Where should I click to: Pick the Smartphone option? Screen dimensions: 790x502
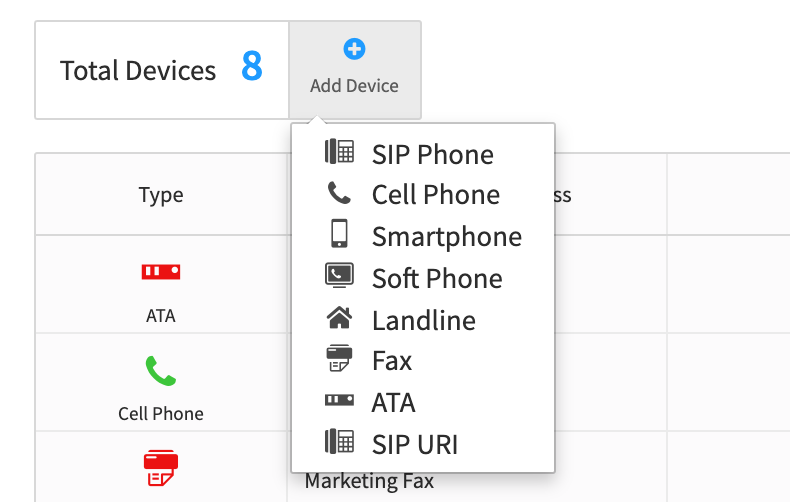[x=447, y=236]
